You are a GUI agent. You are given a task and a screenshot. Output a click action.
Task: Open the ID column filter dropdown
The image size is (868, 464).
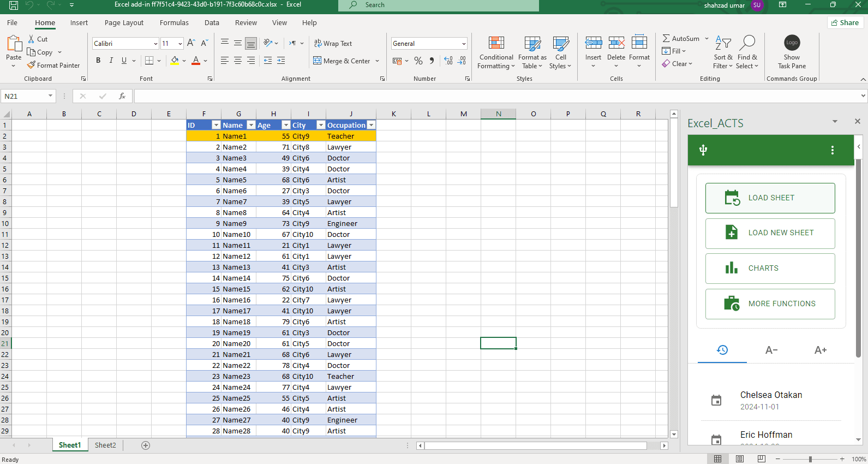click(x=216, y=125)
